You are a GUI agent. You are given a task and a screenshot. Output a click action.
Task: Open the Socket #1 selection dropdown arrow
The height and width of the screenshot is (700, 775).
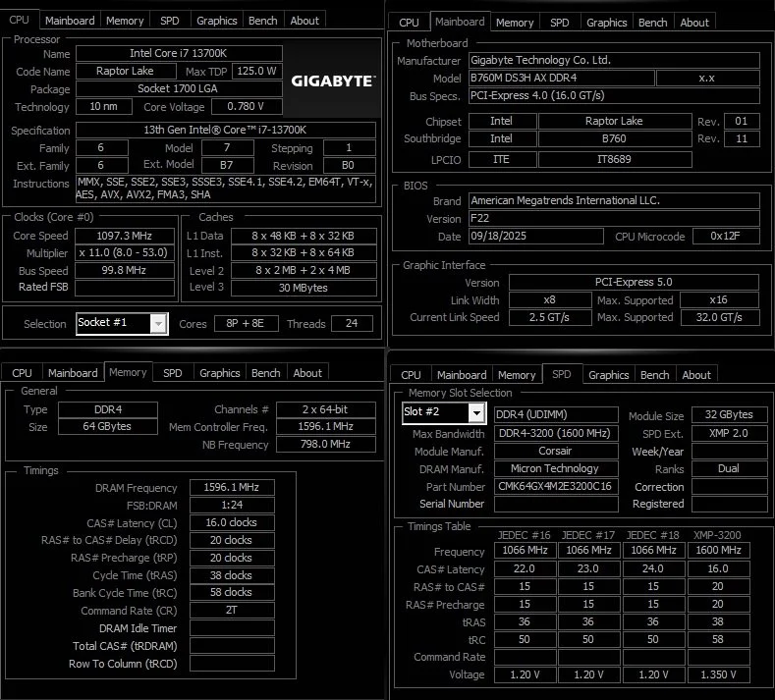(159, 324)
